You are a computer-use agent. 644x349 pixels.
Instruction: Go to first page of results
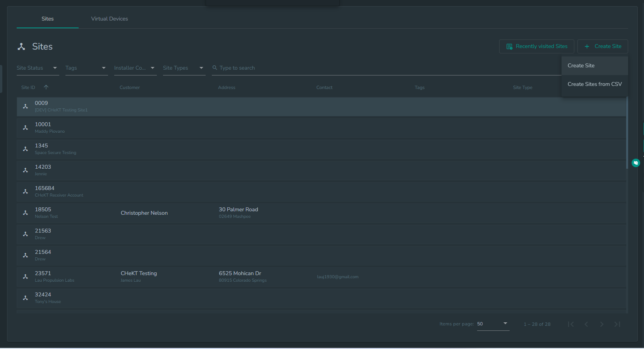571,324
